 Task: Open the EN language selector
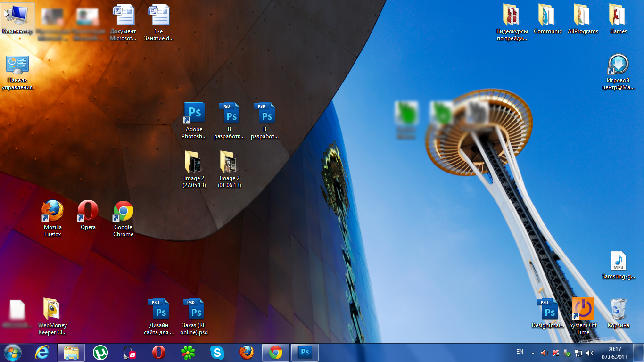(520, 352)
